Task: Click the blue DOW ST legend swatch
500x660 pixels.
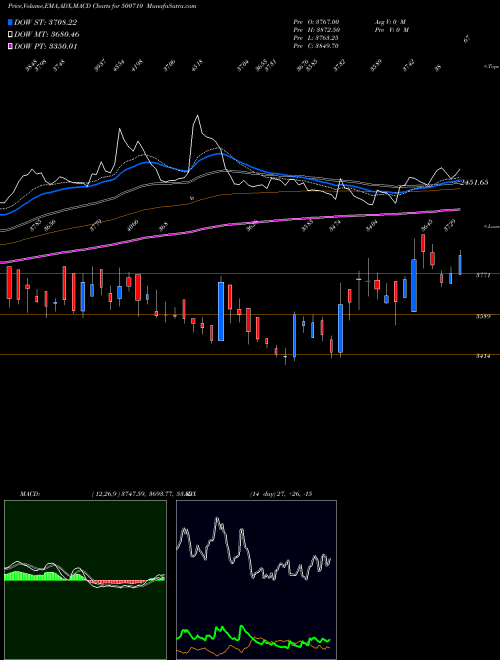Action: (x=10, y=22)
